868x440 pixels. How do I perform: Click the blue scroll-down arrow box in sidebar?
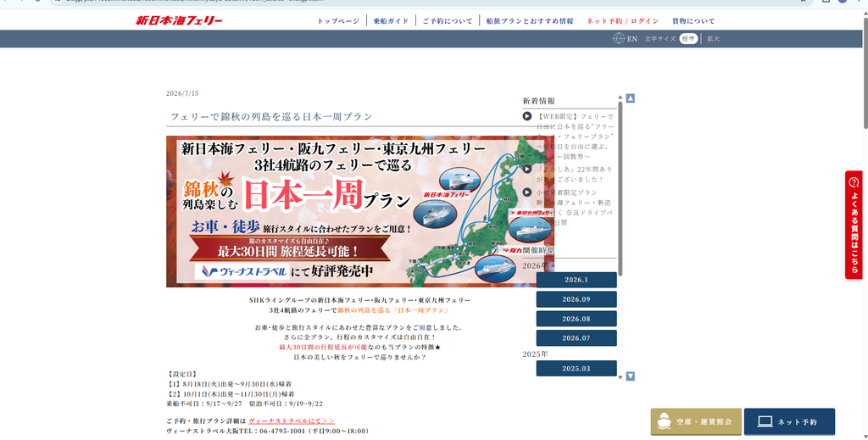pyautogui.click(x=630, y=376)
